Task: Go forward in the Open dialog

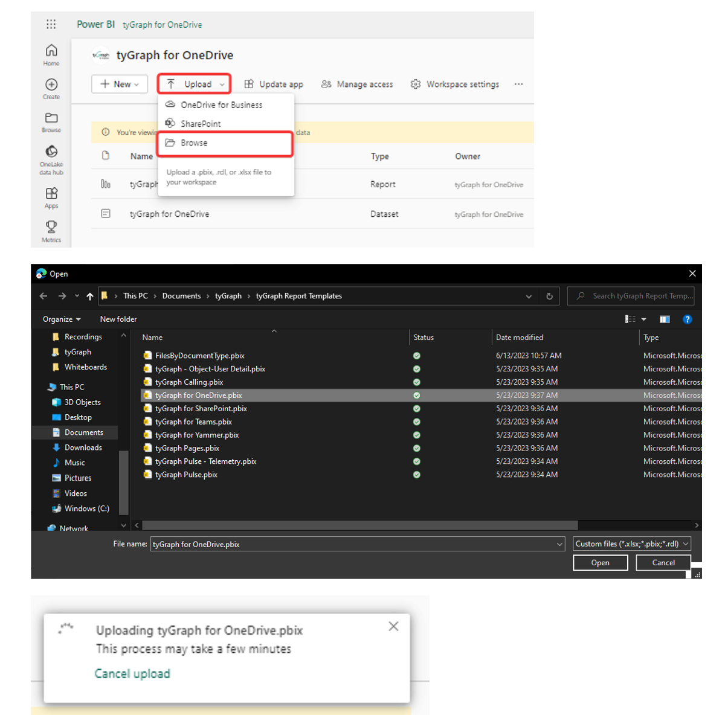Action: pos(62,296)
